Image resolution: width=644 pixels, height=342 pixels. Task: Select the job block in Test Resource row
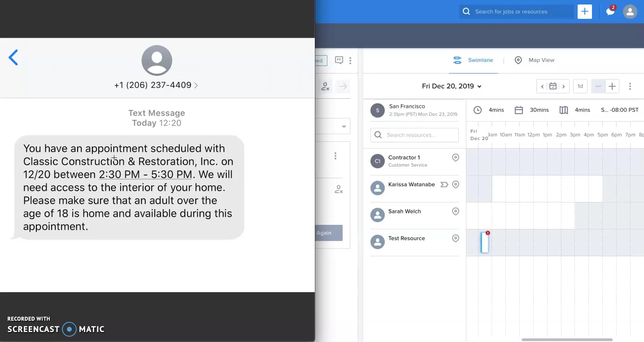[x=485, y=242]
